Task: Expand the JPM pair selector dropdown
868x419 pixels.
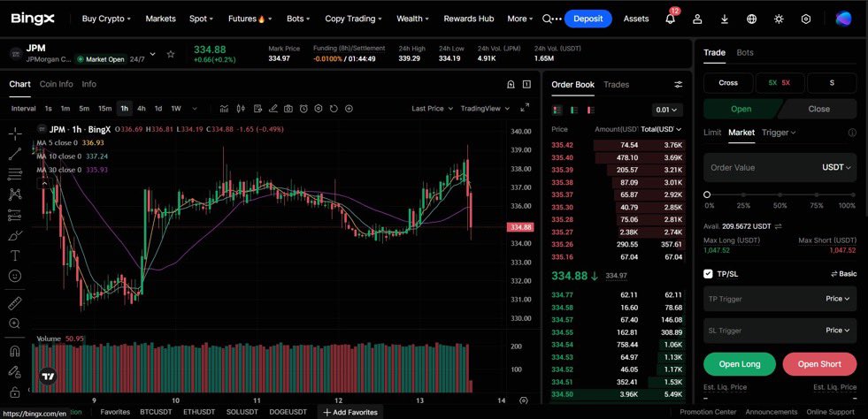Action: coord(153,54)
